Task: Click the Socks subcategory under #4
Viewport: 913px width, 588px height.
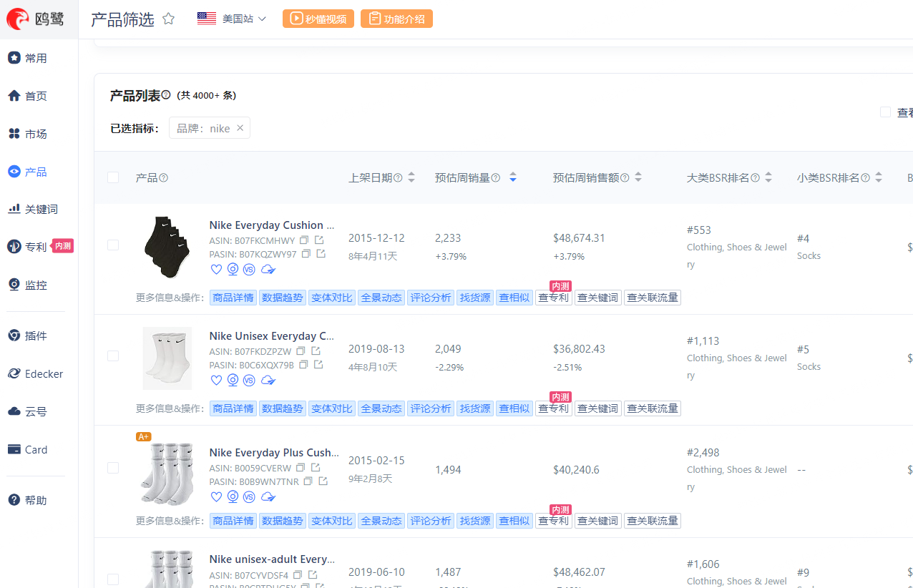Action: (x=809, y=255)
